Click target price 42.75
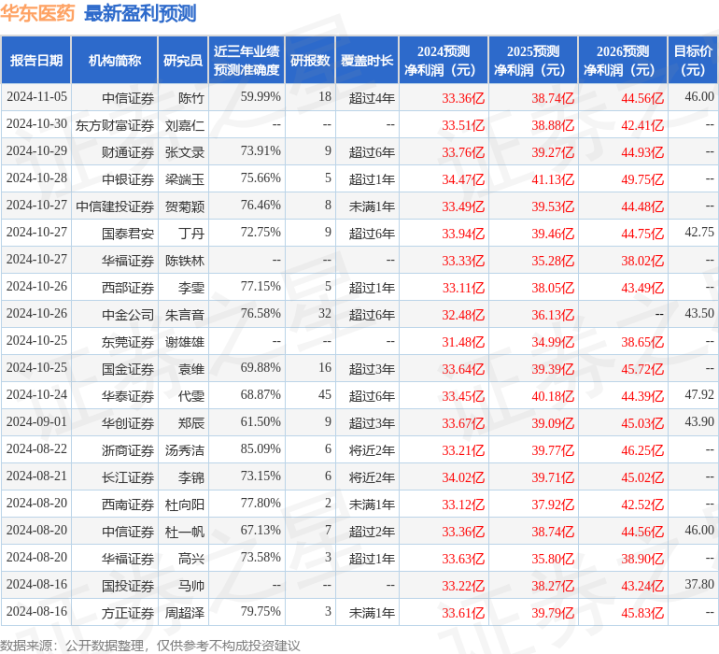The image size is (719, 654). (x=699, y=232)
